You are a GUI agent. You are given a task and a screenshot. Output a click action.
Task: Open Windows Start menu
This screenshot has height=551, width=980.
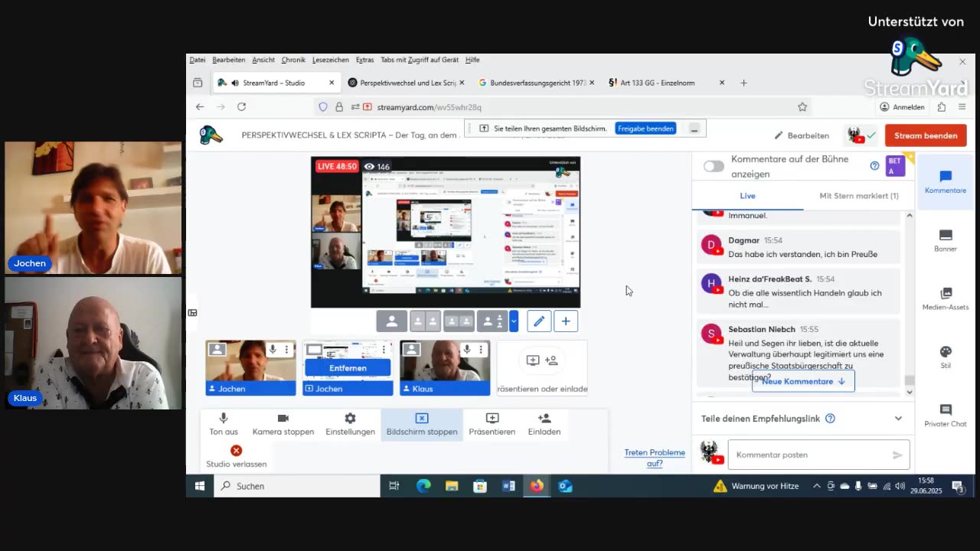(200, 486)
